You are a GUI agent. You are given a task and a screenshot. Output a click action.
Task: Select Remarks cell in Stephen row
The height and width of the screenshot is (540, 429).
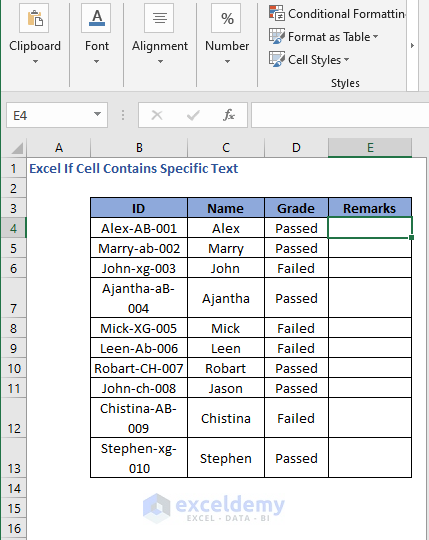[370, 458]
